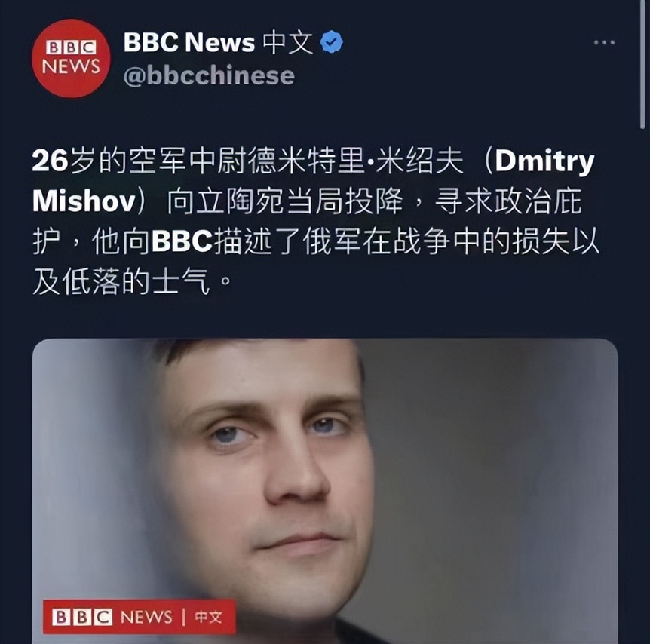Open the BBC News account display name

pyautogui.click(x=218, y=42)
